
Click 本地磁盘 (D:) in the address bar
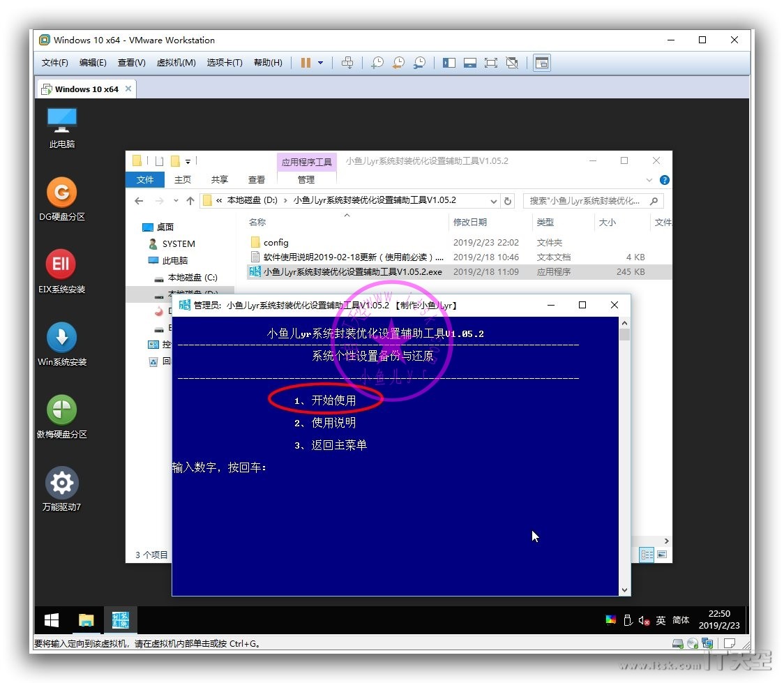click(x=252, y=200)
